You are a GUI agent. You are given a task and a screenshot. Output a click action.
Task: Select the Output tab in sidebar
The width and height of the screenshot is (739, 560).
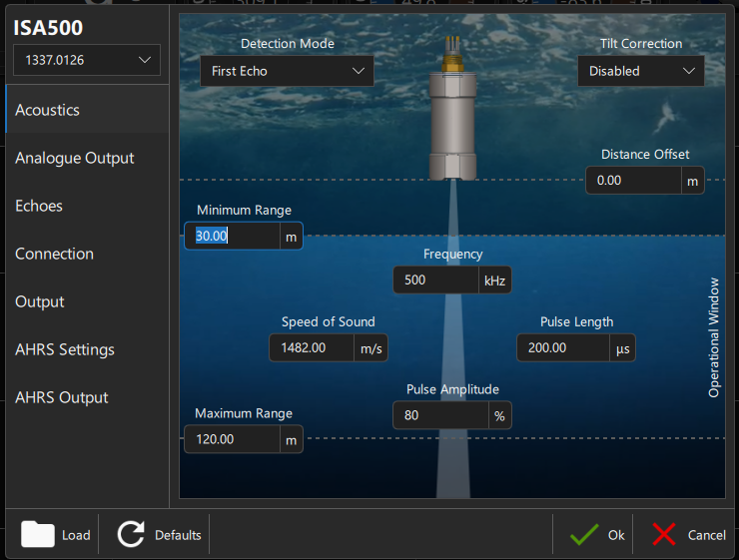tap(40, 301)
